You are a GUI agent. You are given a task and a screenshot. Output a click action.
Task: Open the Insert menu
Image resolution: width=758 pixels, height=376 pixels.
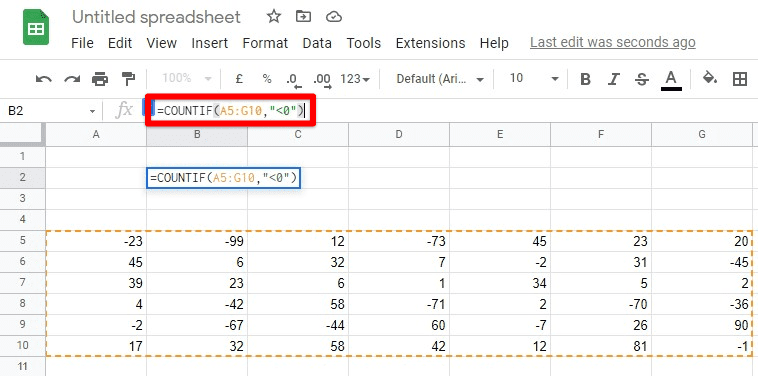pos(209,43)
